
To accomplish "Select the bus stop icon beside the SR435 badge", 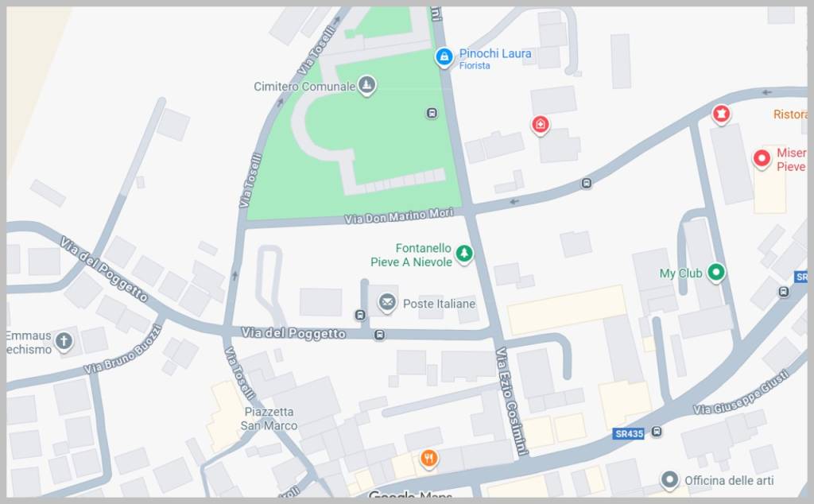I will pos(657,432).
